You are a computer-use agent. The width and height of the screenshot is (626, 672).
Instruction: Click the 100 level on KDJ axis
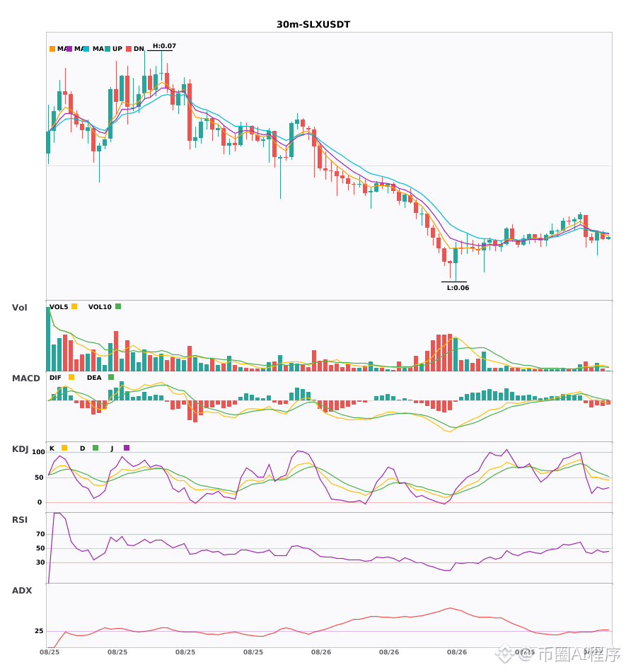[38, 452]
